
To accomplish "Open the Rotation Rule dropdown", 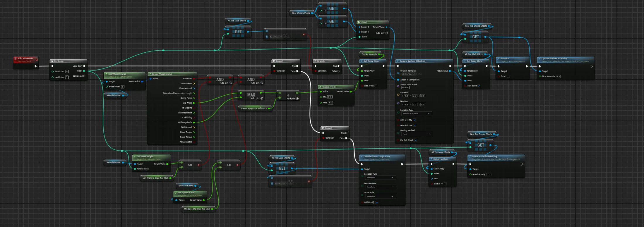I will pyautogui.click(x=380, y=187).
